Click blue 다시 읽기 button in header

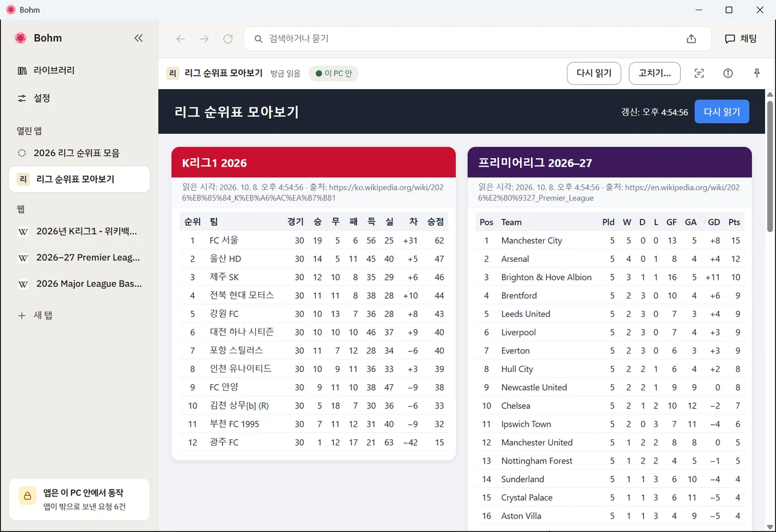point(722,112)
